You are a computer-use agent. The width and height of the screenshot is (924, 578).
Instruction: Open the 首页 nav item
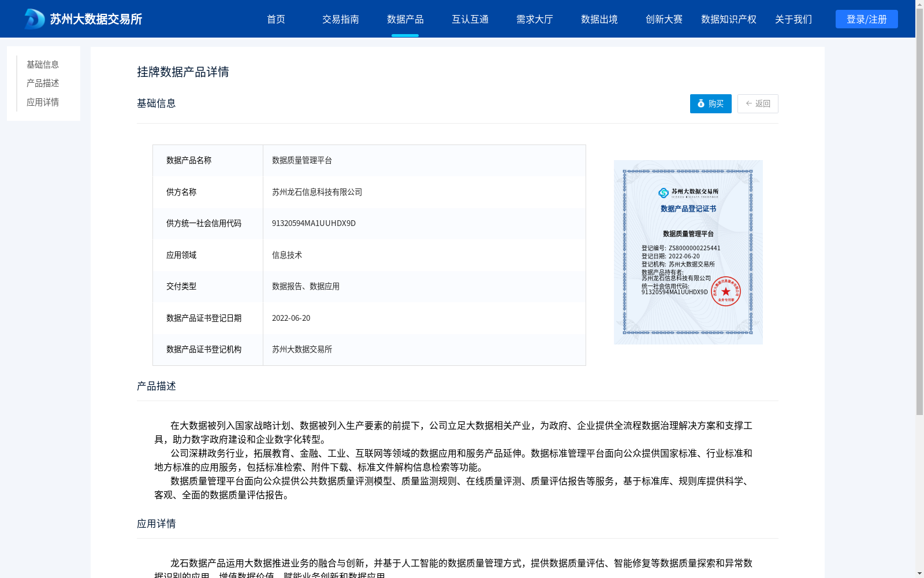point(276,19)
